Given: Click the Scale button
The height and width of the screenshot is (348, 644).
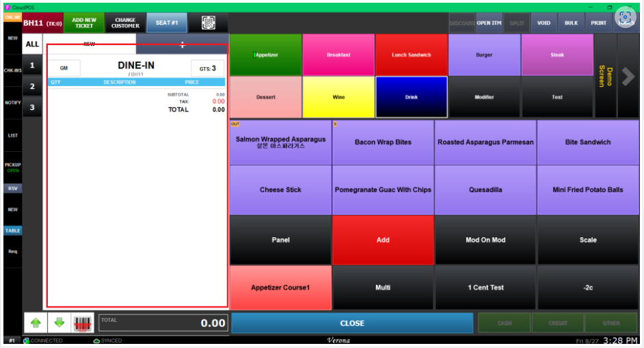Looking at the screenshot, I should pos(588,240).
